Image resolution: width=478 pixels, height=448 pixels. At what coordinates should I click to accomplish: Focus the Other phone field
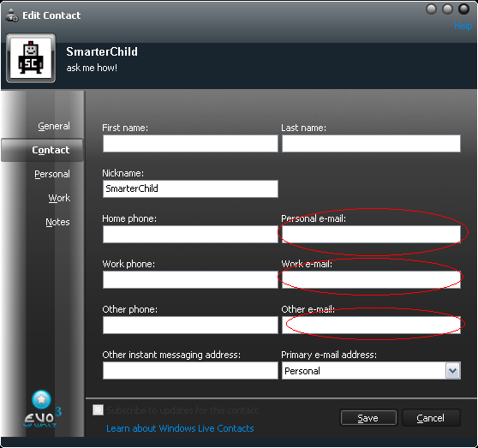click(190, 325)
